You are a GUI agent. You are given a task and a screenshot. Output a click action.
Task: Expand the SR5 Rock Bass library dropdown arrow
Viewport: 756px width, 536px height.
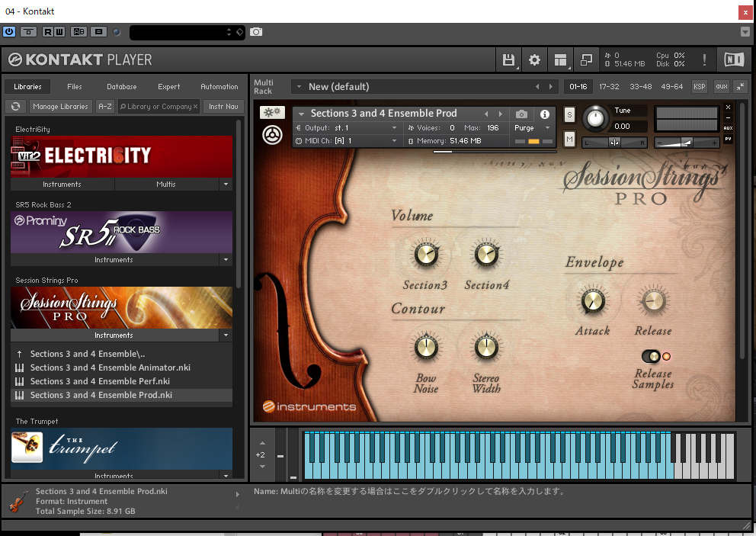click(x=226, y=259)
